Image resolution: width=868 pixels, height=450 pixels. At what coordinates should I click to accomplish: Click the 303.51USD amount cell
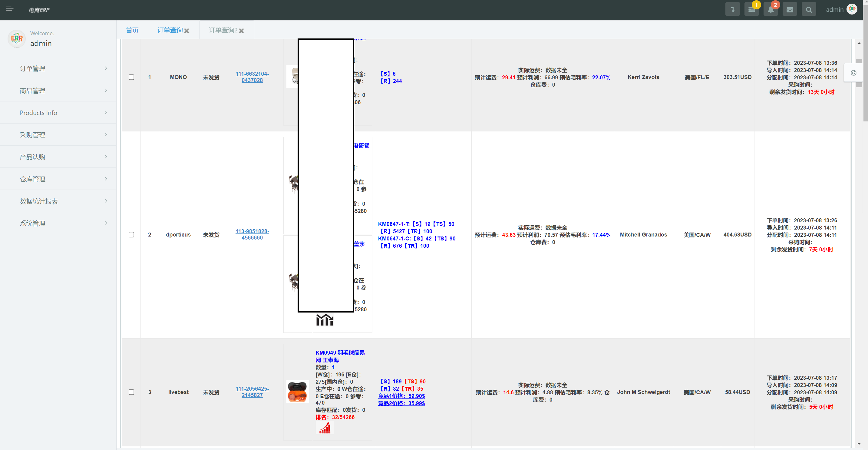coord(737,77)
